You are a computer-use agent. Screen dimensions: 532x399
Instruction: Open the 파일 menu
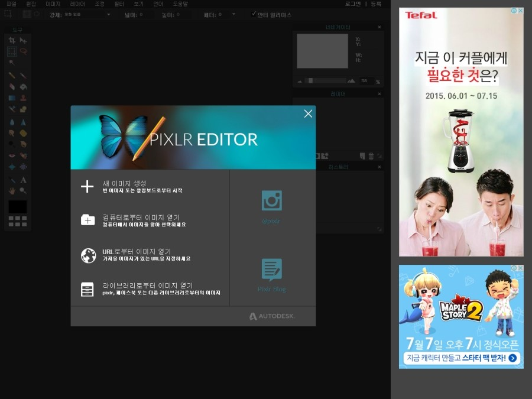coord(11,4)
